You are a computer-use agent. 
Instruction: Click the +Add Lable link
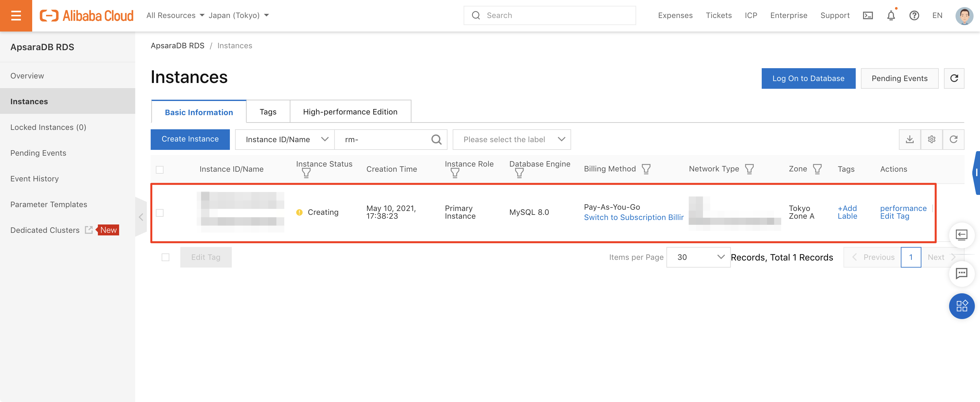pos(847,212)
